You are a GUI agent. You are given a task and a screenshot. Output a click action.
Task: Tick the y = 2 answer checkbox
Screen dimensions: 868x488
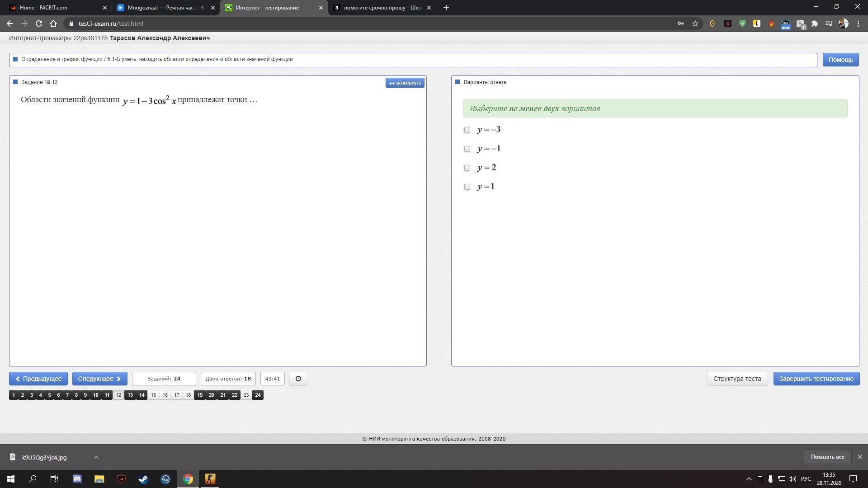(x=467, y=168)
